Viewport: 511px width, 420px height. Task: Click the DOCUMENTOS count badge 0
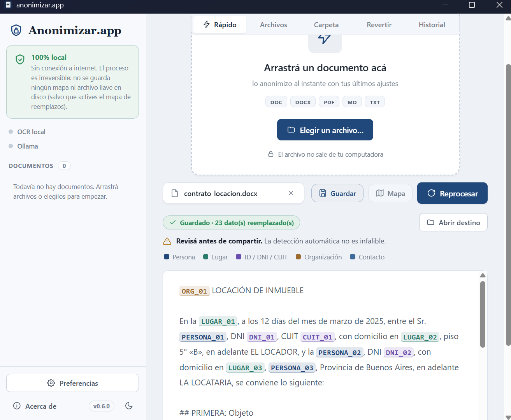[64, 166]
